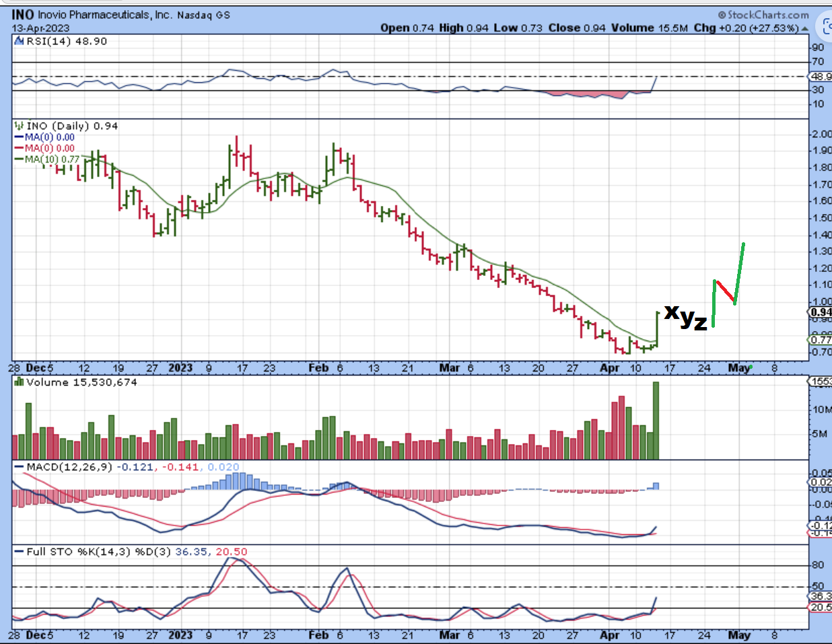Screen dimensions: 832x644
Task: Click the red 20.50 stochastic %D value
Action: pyautogui.click(x=232, y=552)
